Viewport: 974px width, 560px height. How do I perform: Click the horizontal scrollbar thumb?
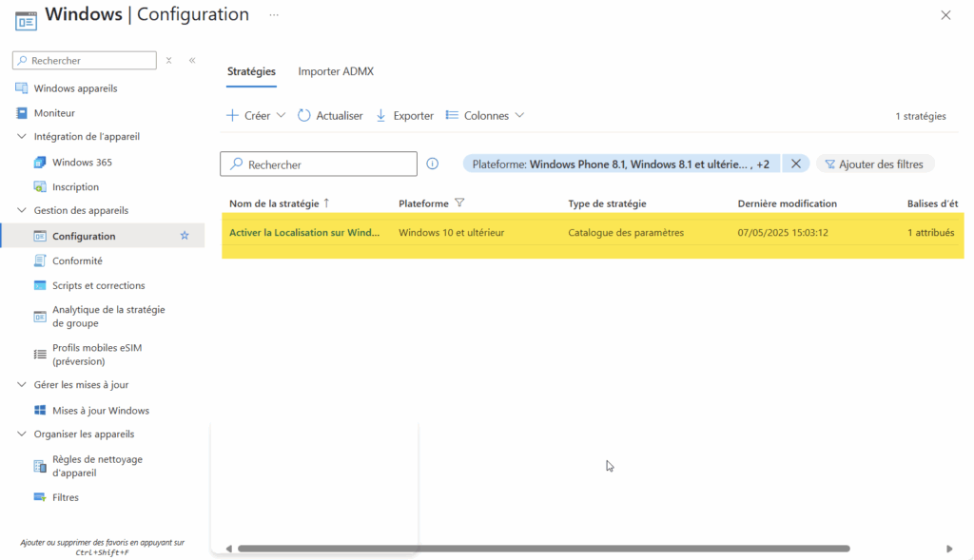543,549
